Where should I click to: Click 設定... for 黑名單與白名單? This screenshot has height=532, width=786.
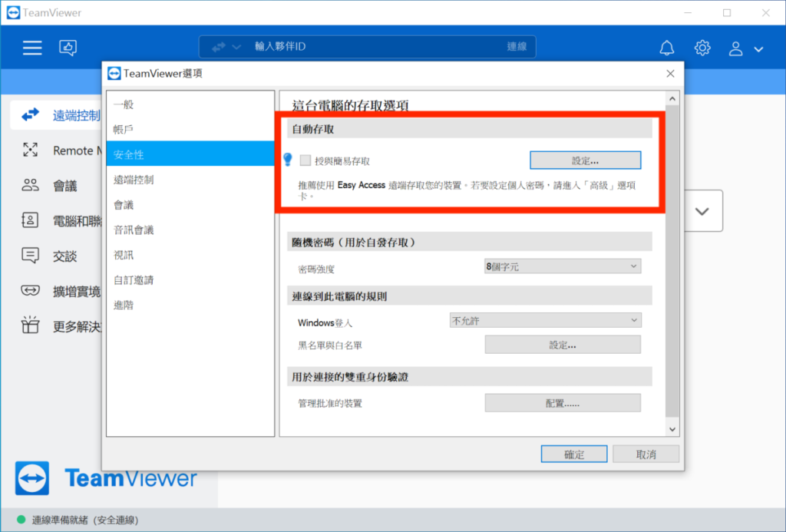pyautogui.click(x=563, y=345)
